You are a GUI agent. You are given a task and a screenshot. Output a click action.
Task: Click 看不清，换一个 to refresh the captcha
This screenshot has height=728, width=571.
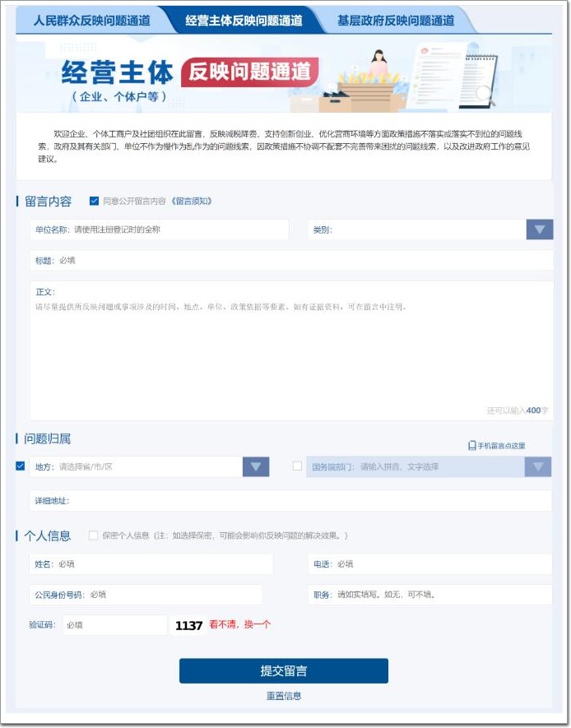(x=239, y=625)
